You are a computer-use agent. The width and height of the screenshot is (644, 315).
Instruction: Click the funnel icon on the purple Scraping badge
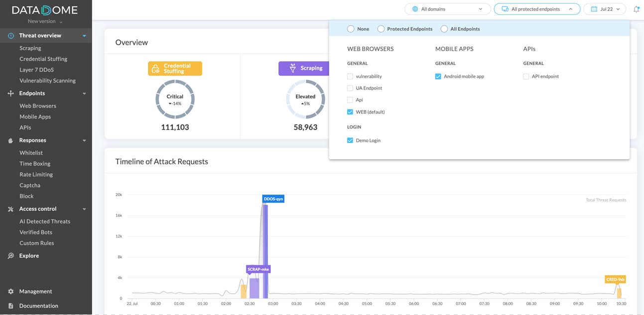(x=292, y=68)
